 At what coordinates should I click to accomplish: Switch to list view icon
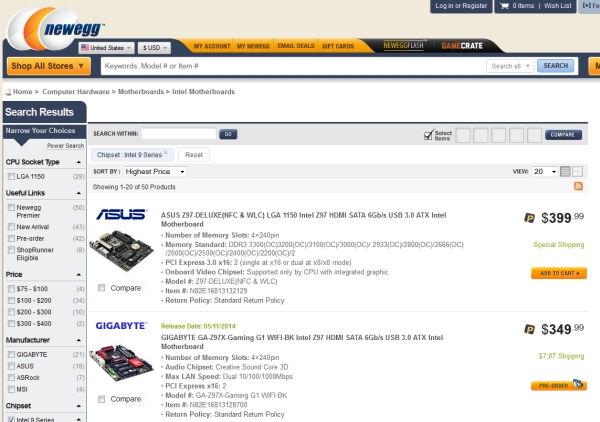coord(566,172)
